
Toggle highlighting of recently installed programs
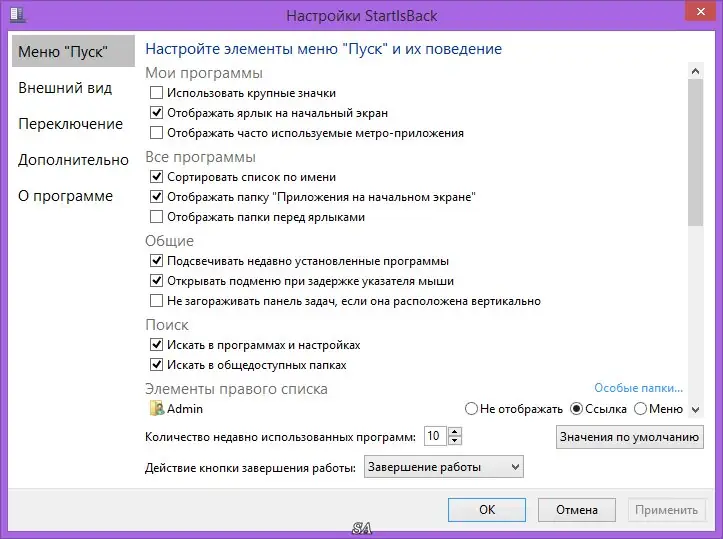point(157,261)
